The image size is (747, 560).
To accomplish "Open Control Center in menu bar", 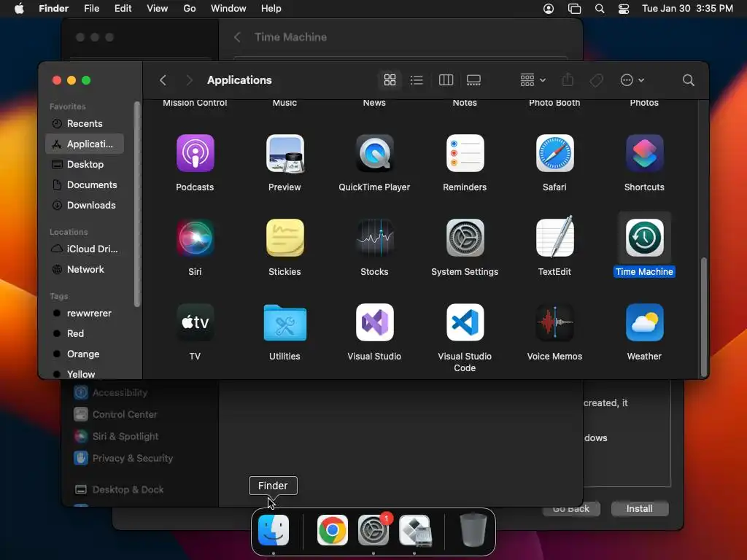I will pyautogui.click(x=624, y=9).
